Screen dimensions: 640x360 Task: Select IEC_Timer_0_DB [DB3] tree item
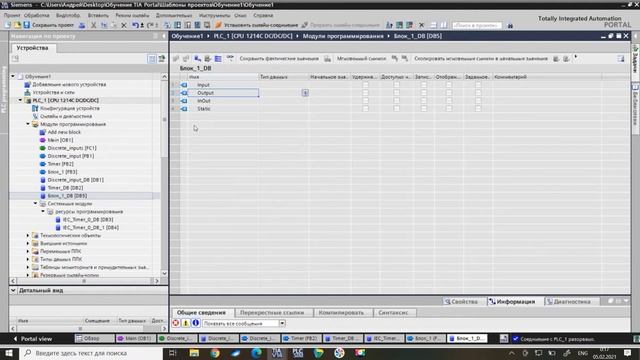coord(88,220)
